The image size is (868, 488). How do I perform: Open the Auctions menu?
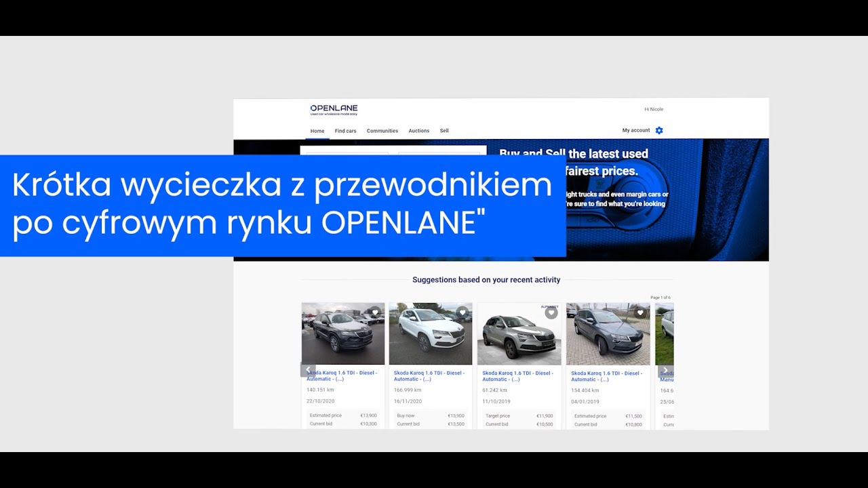[x=419, y=131]
